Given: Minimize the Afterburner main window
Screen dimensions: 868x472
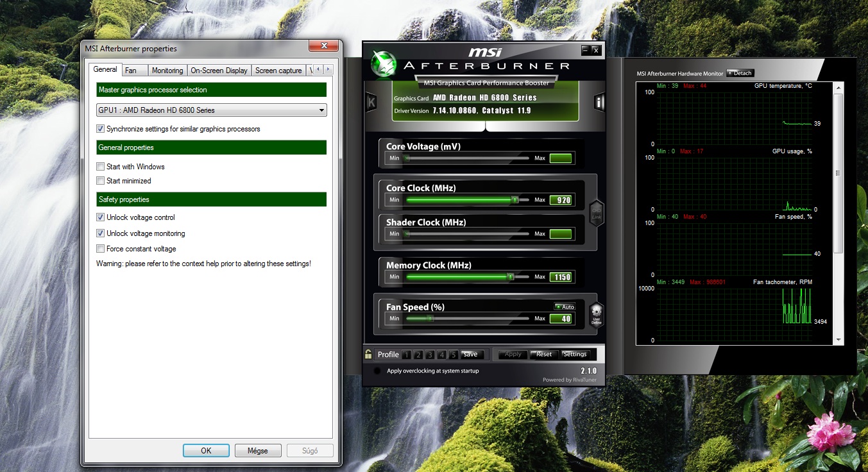Looking at the screenshot, I should 585,50.
